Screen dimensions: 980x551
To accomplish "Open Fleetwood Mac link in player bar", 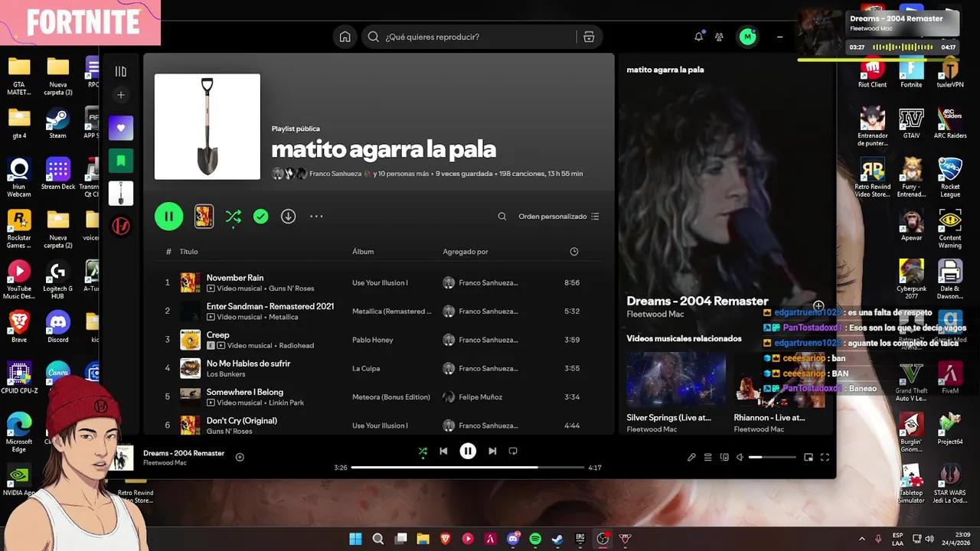I will (165, 463).
